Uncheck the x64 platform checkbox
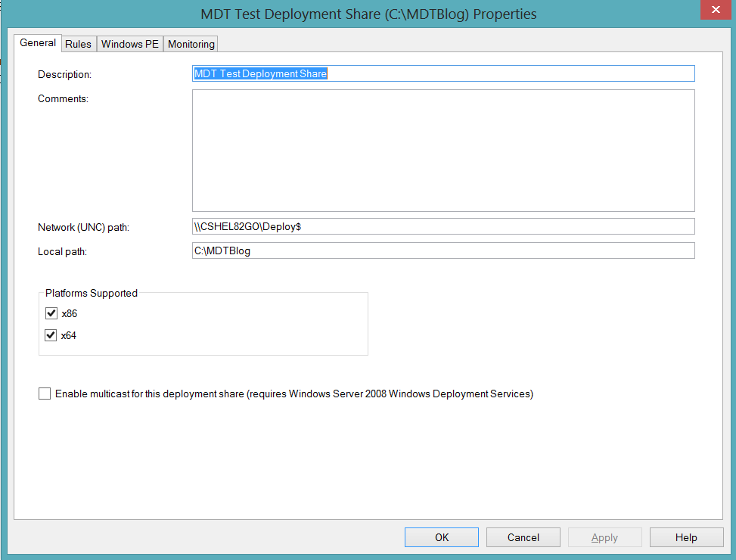Screen dimensions: 736x560 pos(51,335)
